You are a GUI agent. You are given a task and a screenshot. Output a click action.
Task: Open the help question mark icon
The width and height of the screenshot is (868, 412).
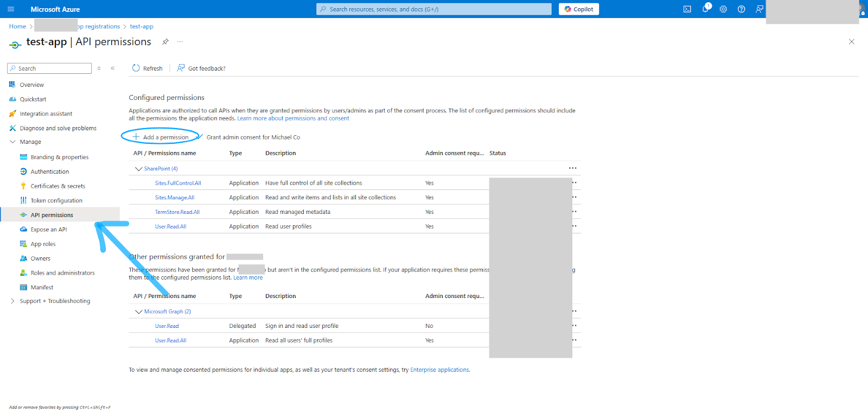click(x=741, y=9)
